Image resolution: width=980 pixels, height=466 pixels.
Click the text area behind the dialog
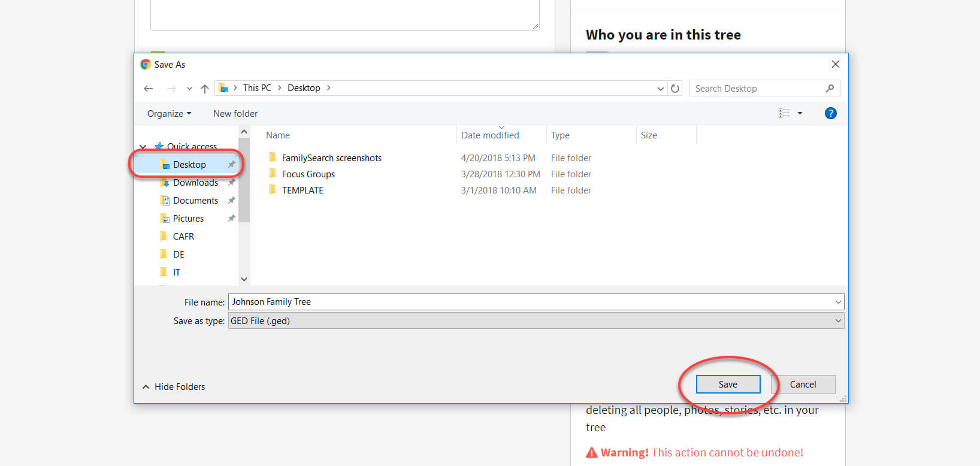pyautogui.click(x=344, y=15)
